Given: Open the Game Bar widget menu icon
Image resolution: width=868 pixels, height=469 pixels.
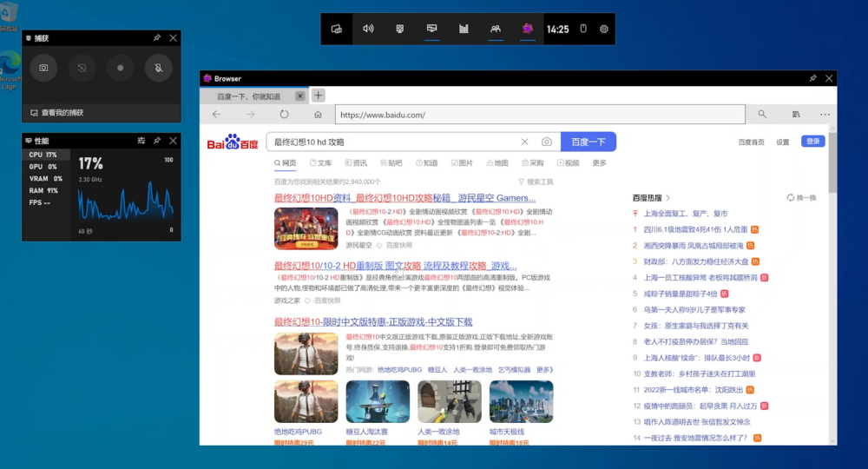Looking at the screenshot, I should pyautogui.click(x=337, y=29).
